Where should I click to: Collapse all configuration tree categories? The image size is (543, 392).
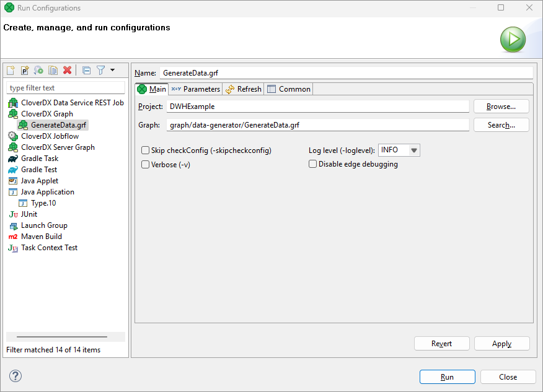point(86,70)
